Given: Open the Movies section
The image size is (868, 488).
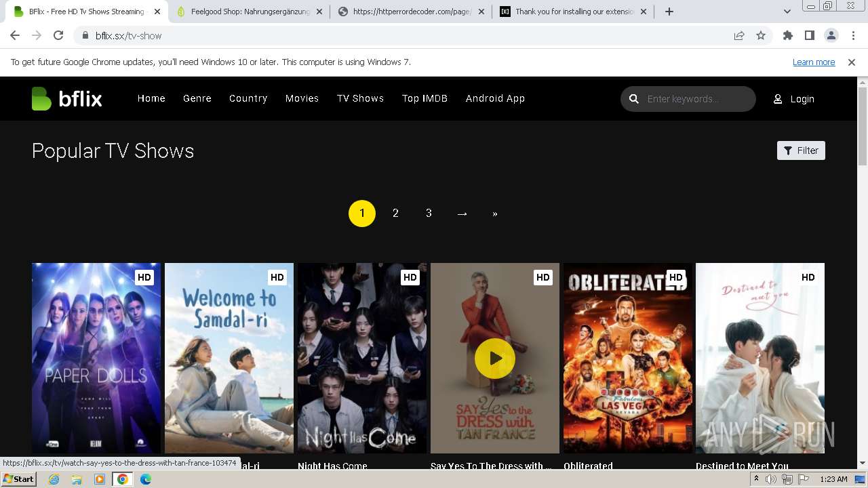Looking at the screenshot, I should [x=302, y=98].
